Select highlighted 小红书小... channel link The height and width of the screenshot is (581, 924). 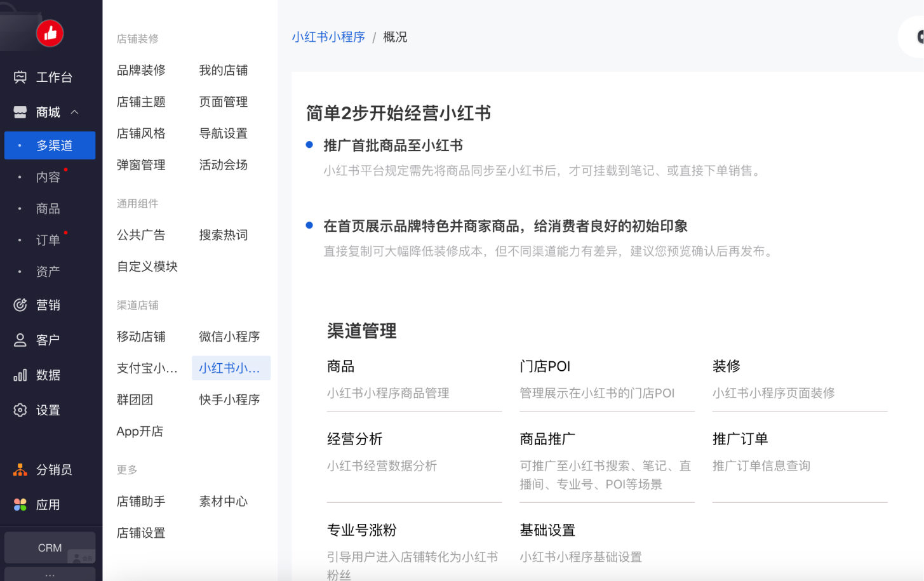tap(231, 368)
